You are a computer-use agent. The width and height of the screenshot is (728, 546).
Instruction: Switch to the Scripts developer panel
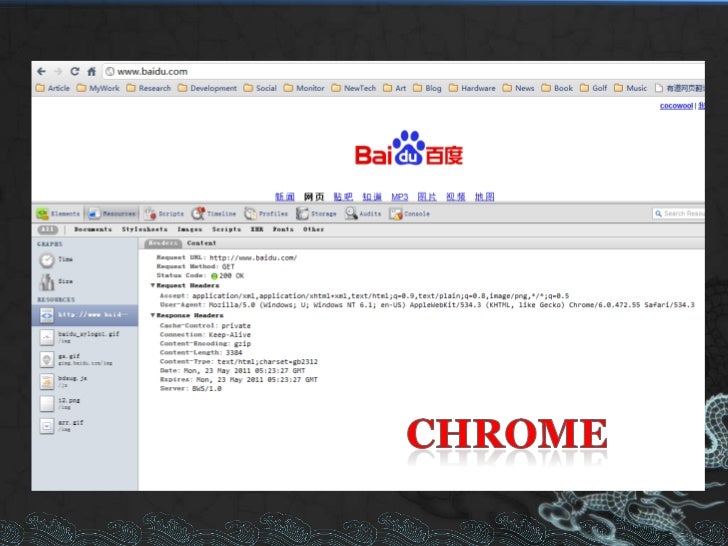[x=164, y=214]
